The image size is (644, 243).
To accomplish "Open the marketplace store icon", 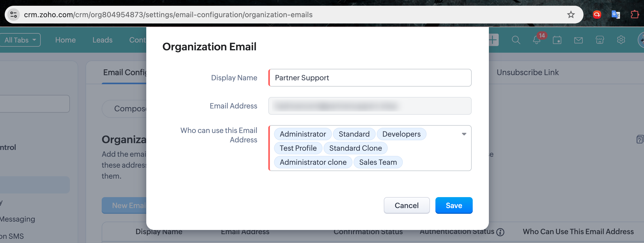I will click(x=600, y=40).
